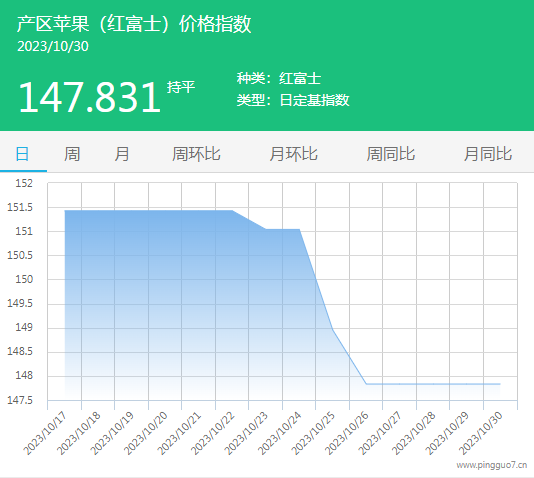This screenshot has height=478, width=534.
Task: Open the 月环比 tab
Action: 293,154
